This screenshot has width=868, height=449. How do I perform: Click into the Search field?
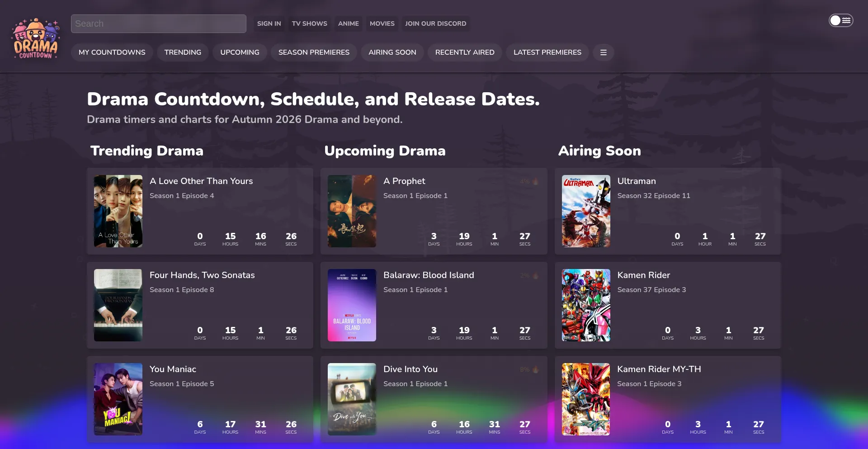click(x=159, y=24)
